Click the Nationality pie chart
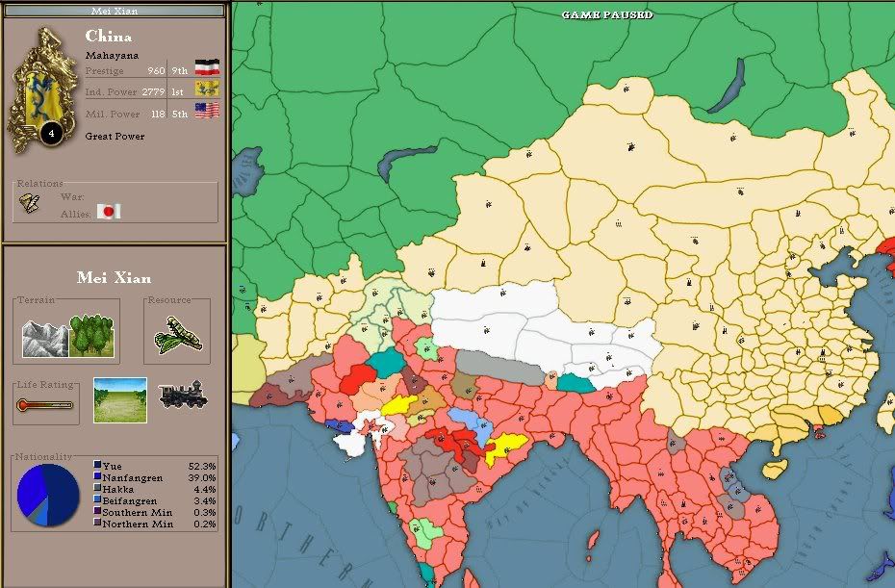The width and height of the screenshot is (895, 588). pyautogui.click(x=48, y=494)
